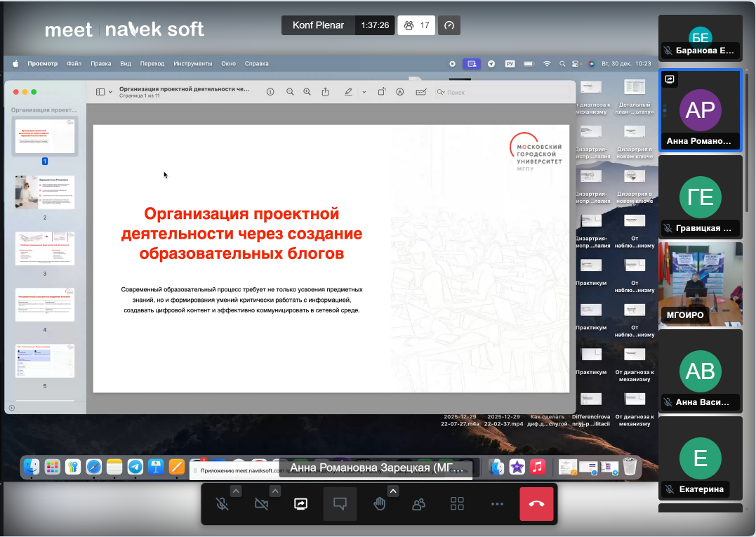Click the markup pen icon in Preview
The image size is (756, 537).
click(348, 92)
